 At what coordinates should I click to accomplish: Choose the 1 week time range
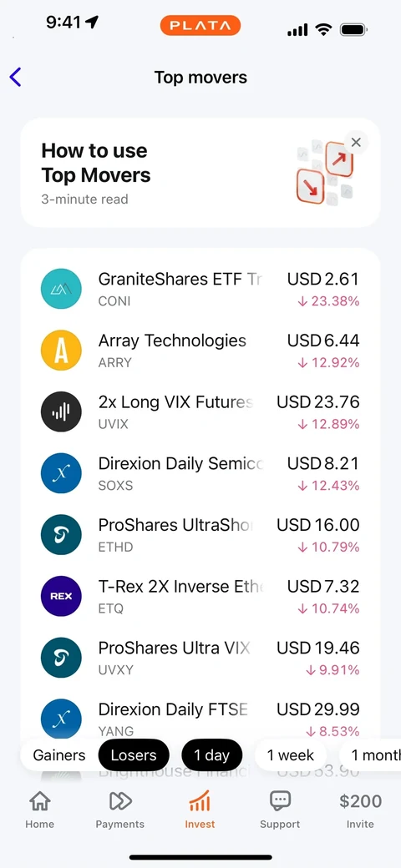click(x=290, y=755)
